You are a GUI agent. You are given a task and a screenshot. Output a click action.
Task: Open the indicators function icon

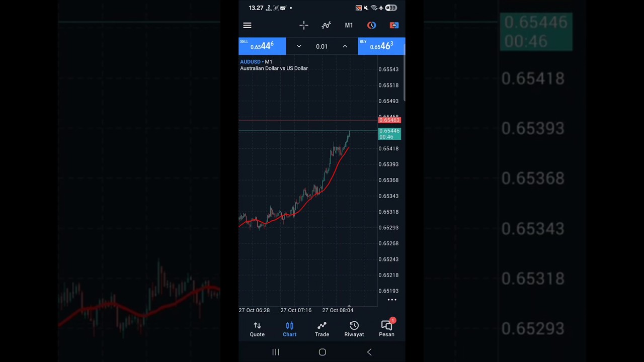(x=327, y=25)
